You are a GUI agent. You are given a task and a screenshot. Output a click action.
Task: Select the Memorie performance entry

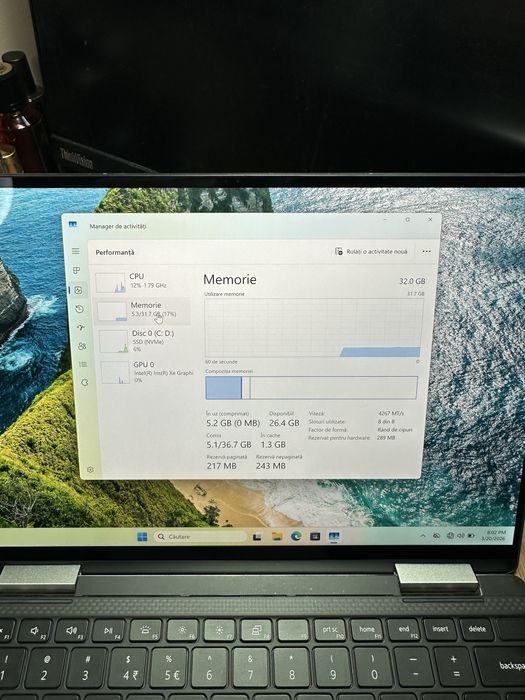point(143,310)
